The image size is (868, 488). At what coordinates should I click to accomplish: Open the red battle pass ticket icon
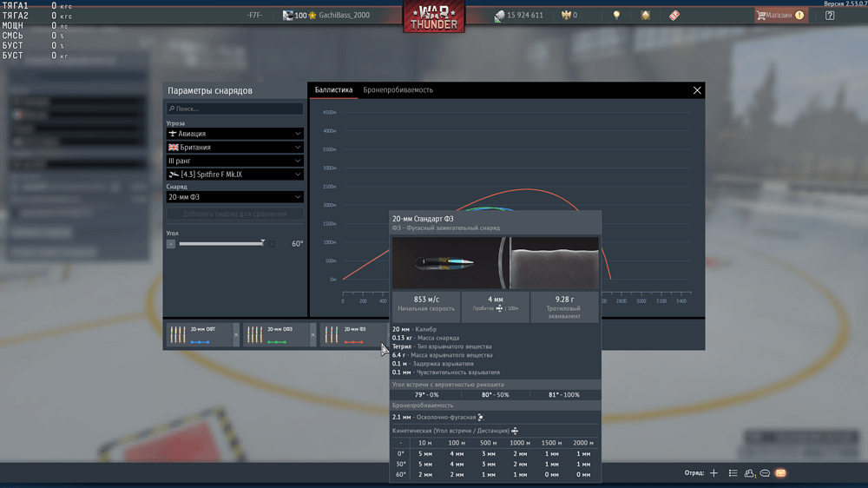[674, 16]
